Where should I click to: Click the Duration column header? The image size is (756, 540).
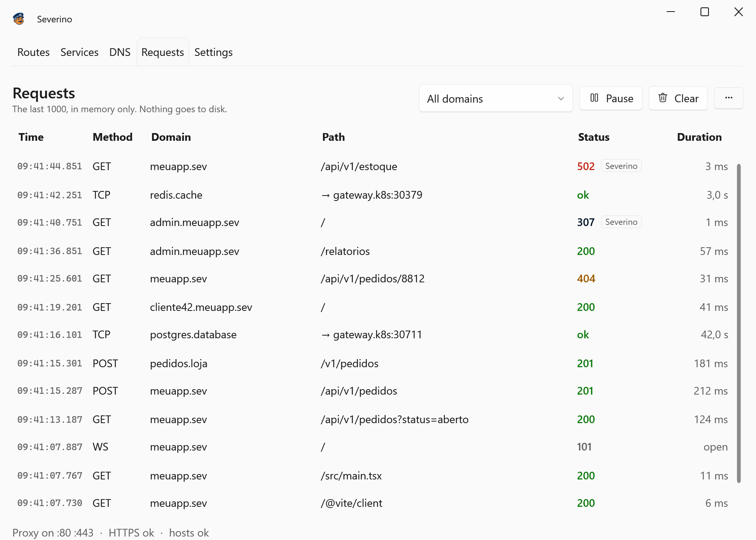coord(699,137)
